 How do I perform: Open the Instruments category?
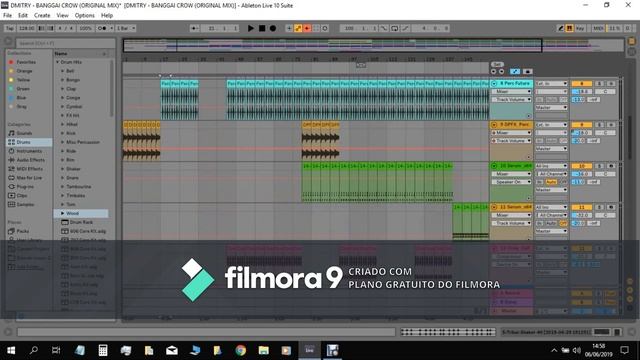pyautogui.click(x=29, y=151)
